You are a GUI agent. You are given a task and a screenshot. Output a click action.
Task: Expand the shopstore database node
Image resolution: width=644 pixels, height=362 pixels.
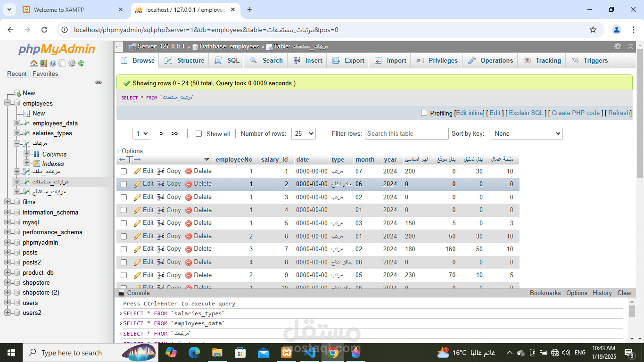click(x=8, y=282)
